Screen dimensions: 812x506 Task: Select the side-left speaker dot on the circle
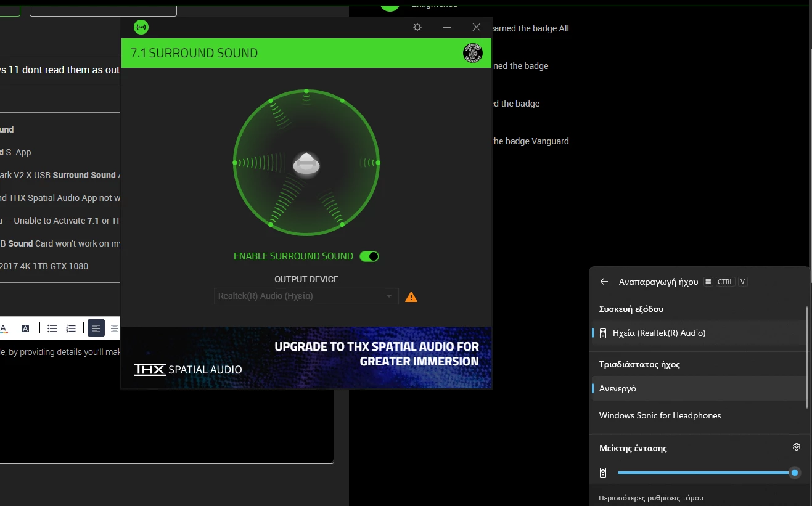click(235, 163)
